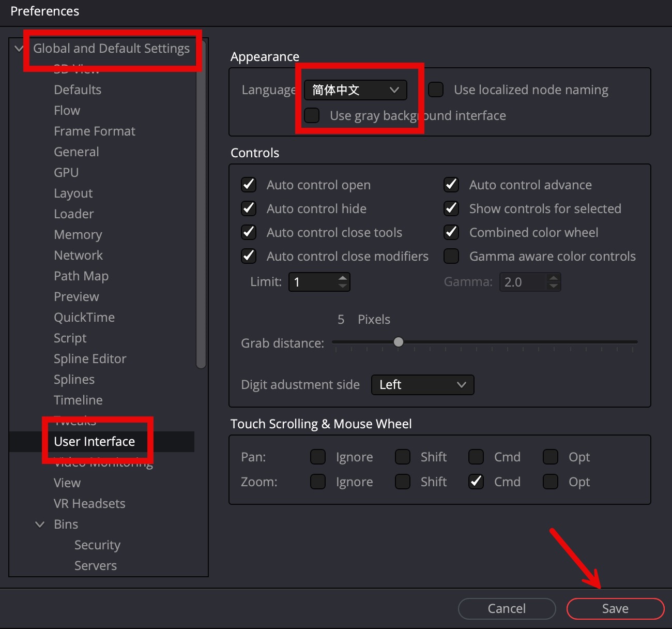Screen dimensions: 672x629
Task: Enable Gamma aware color controls
Action: tap(451, 256)
